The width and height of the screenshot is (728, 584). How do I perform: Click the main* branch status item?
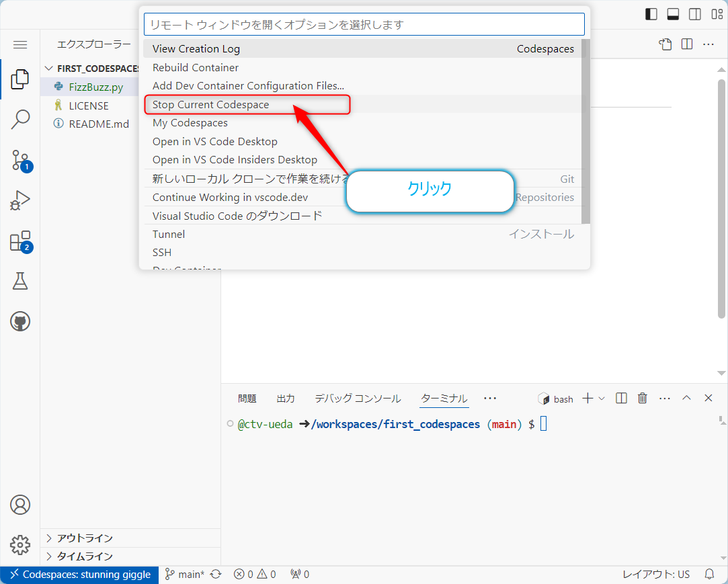pos(186,575)
